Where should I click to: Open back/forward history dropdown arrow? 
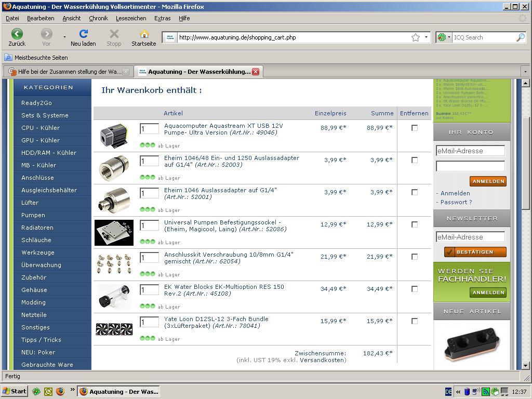click(64, 37)
